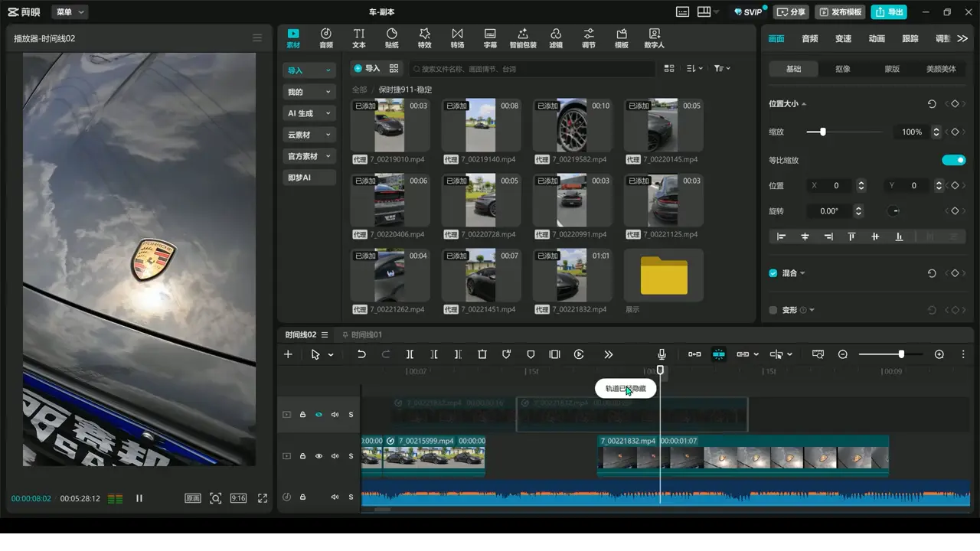The width and height of the screenshot is (980, 551).
Task: Switch to the 音频 properties tab
Action: (809, 38)
